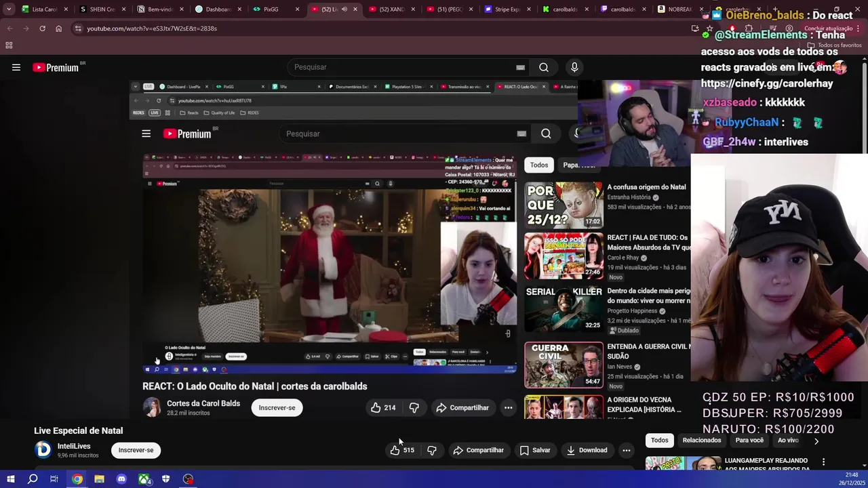This screenshot has height=488, width=868.
Task: Click browser back arrow
Action: click(9, 28)
